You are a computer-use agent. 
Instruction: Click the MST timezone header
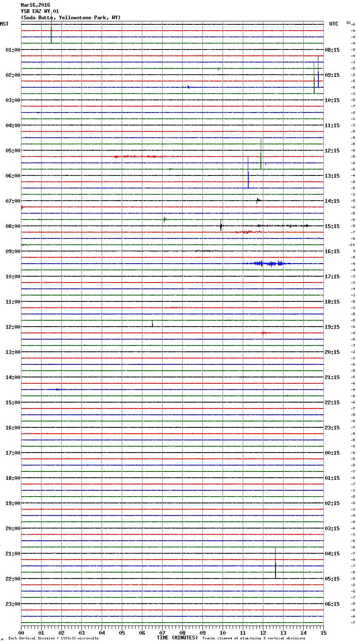[4, 24]
